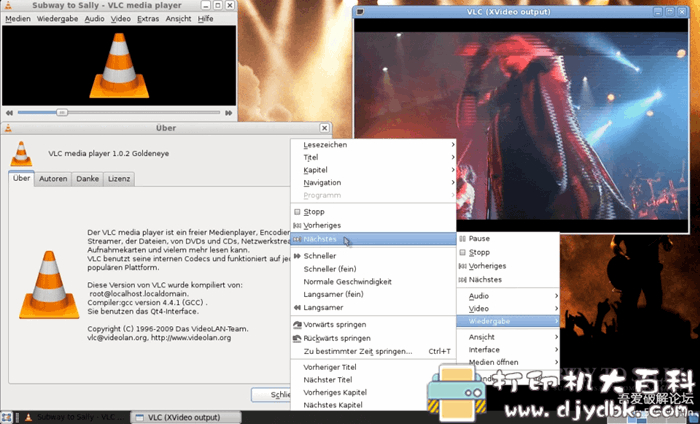Click Vorheriges in the Wiedergabe submenu
The height and width of the screenshot is (424, 700).
373,225
